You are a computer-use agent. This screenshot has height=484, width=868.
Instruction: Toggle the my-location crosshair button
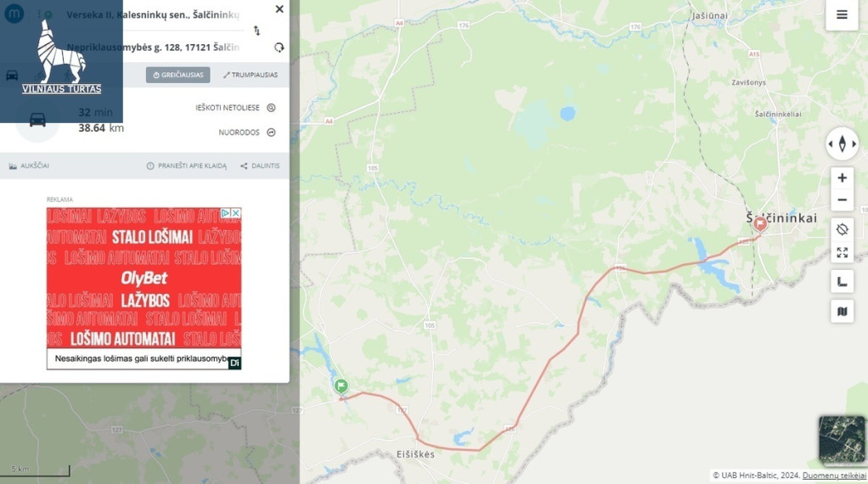click(x=842, y=229)
